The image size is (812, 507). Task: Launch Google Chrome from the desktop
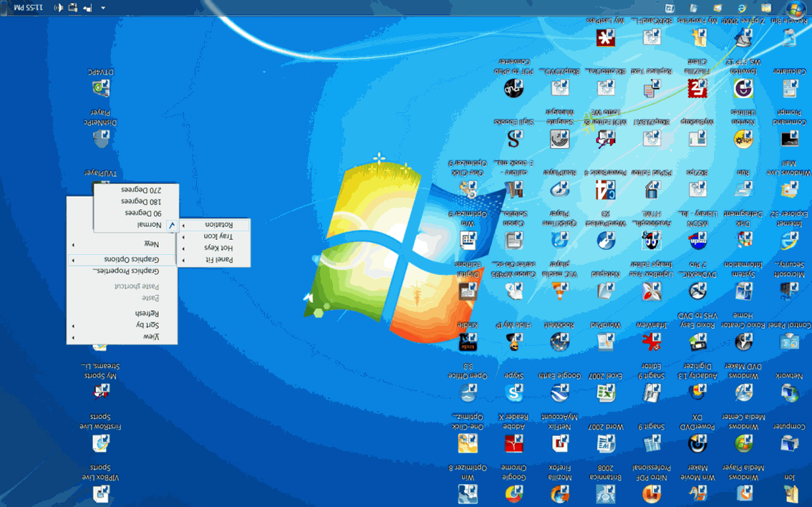(513, 494)
